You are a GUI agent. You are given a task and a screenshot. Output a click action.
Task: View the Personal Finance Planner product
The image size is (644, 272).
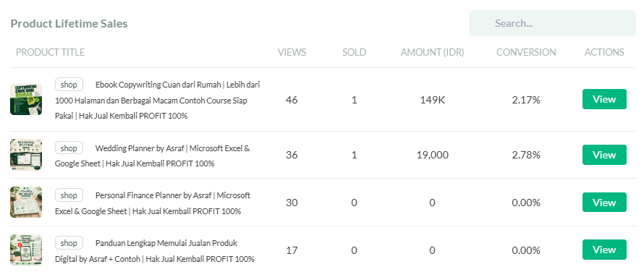click(x=604, y=202)
